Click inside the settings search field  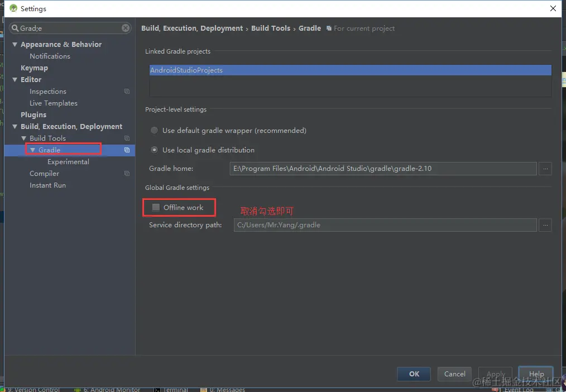pos(69,28)
